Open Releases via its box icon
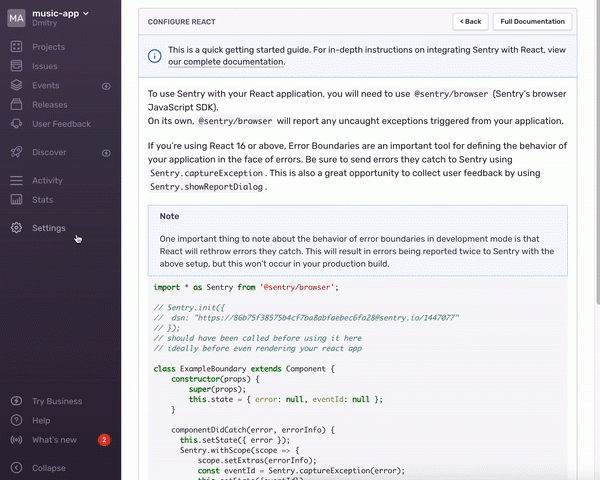The width and height of the screenshot is (600, 480). click(16, 105)
